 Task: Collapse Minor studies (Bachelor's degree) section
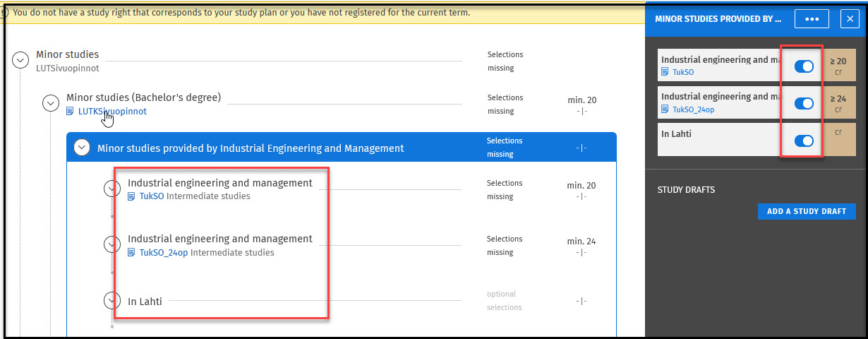[x=50, y=103]
